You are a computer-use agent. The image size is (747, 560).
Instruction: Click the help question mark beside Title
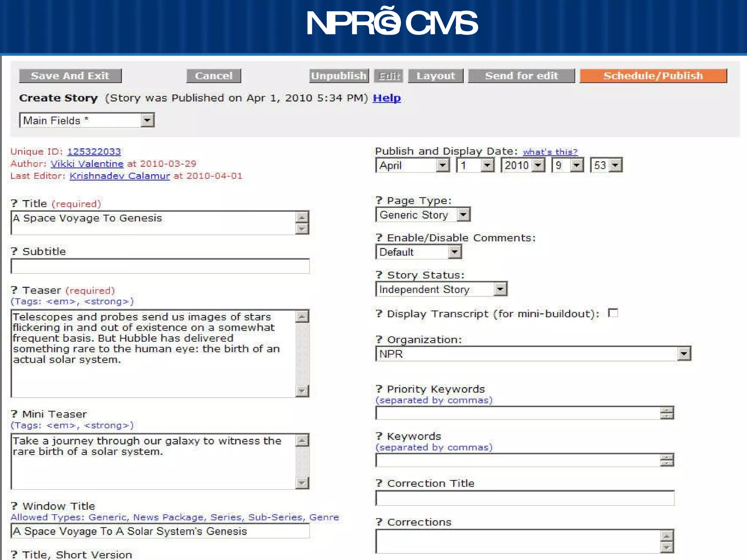pyautogui.click(x=14, y=203)
